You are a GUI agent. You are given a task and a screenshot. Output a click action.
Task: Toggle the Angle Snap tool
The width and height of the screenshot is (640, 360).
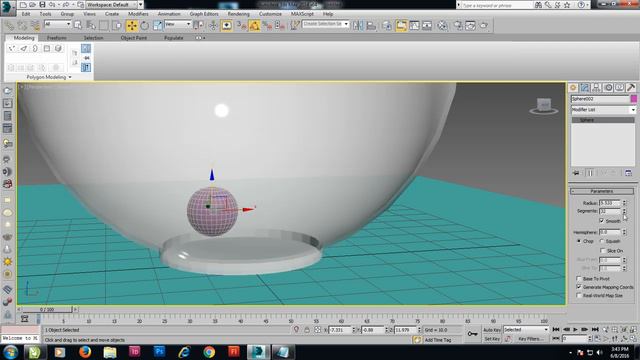254,26
